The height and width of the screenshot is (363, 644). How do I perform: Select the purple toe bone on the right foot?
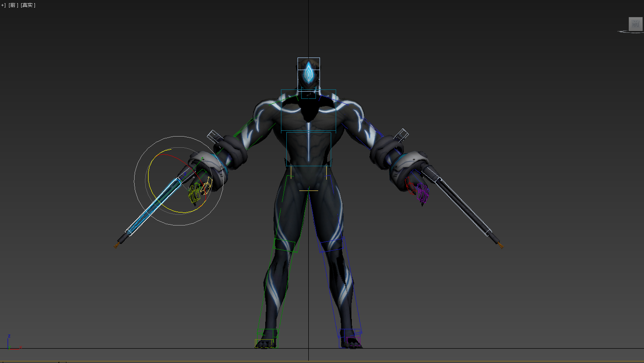353,342
